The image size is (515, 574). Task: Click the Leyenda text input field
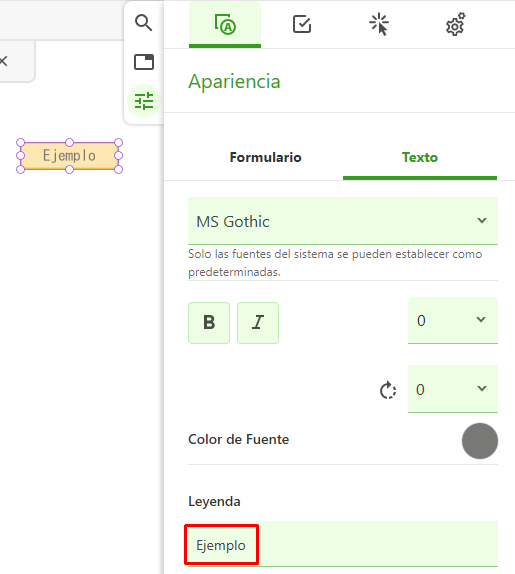coord(343,544)
